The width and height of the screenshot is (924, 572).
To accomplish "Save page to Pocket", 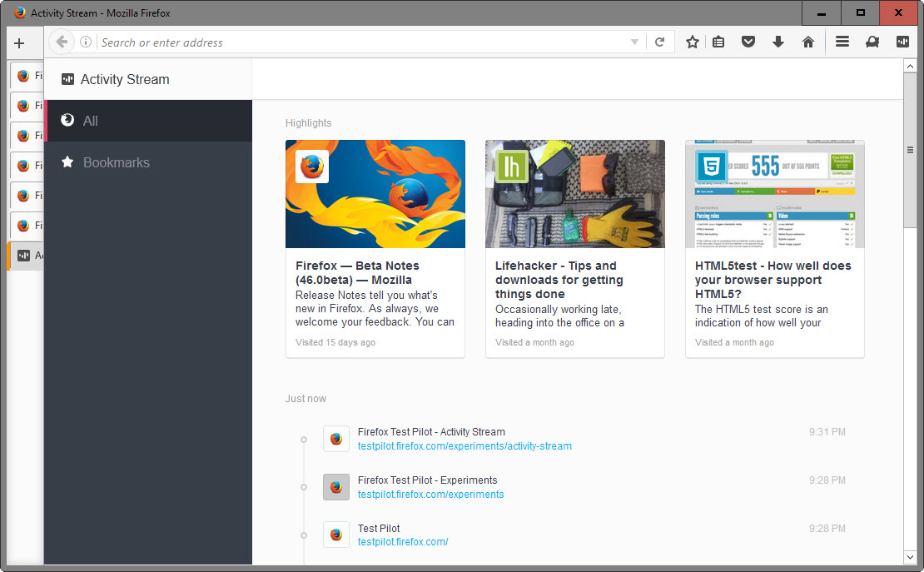I will [x=748, y=42].
